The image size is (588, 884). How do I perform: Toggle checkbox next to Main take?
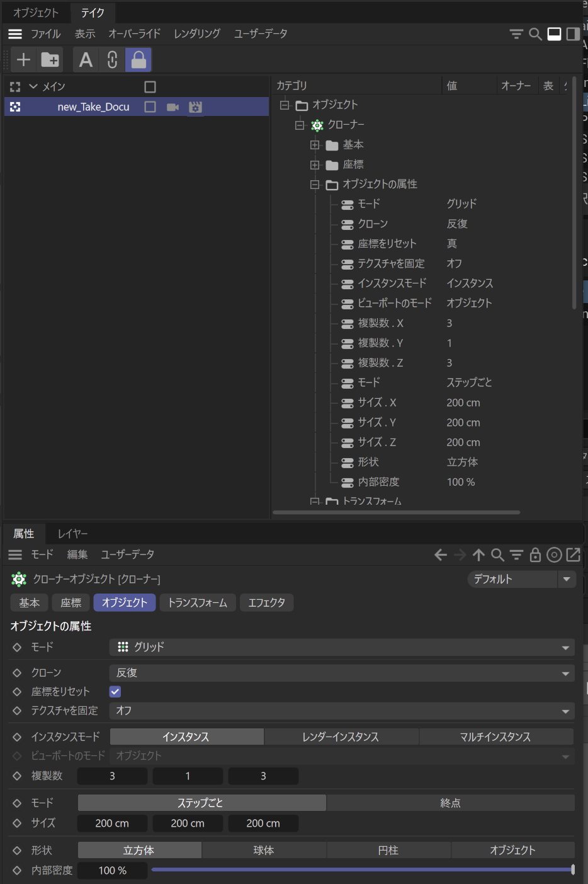150,87
